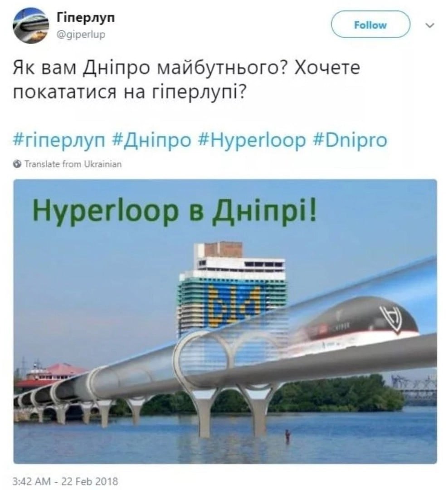Open the #Hyperloop hashtag
448x490 pixels.
click(x=252, y=140)
